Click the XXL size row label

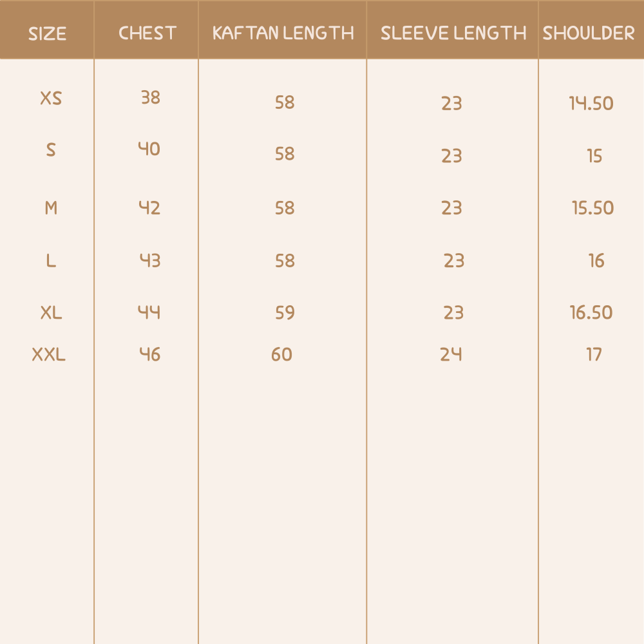pos(49,354)
